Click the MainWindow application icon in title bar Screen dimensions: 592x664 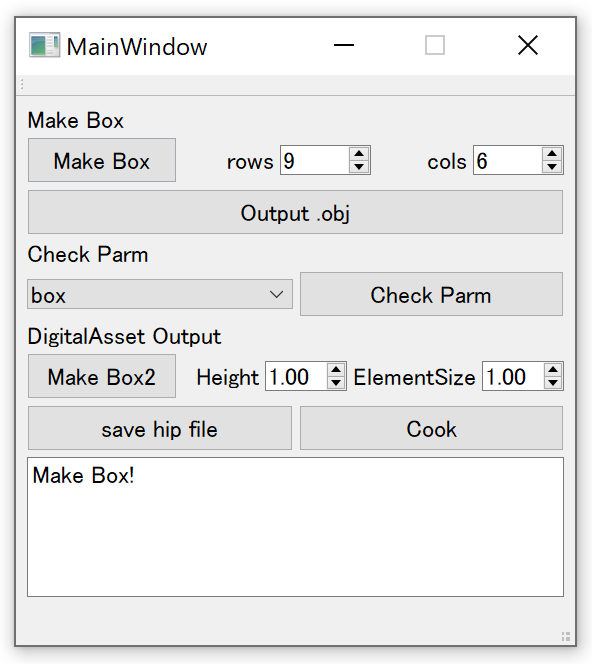pos(44,45)
